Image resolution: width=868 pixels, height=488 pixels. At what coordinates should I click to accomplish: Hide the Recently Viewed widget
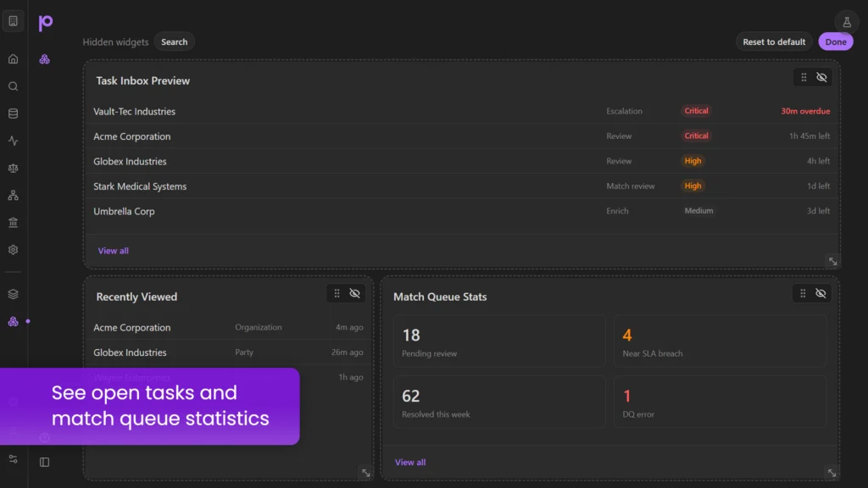(355, 293)
